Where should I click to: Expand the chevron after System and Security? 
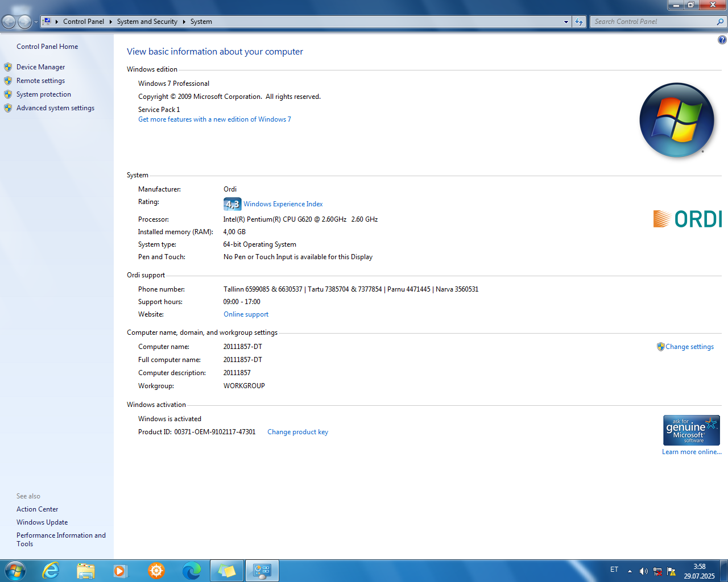coord(184,22)
